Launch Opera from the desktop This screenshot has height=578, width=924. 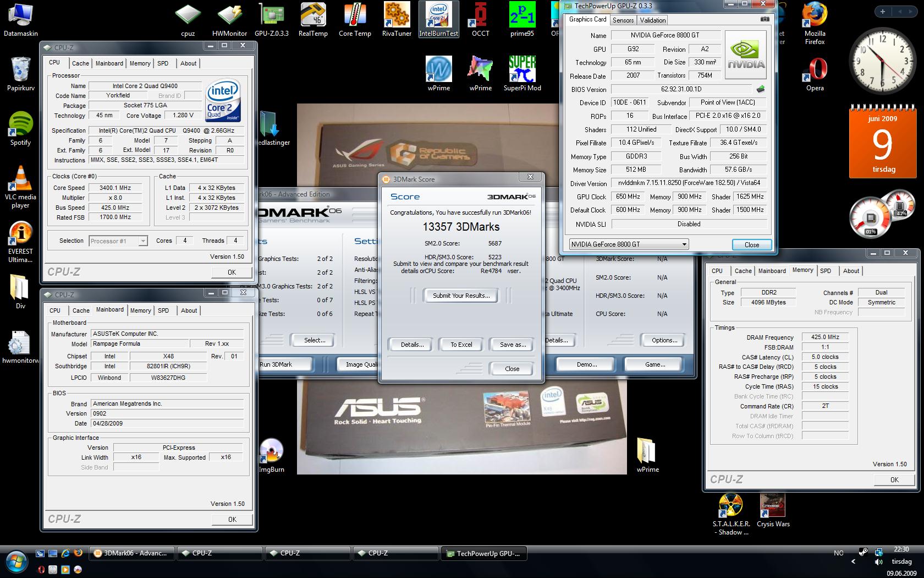pos(815,74)
